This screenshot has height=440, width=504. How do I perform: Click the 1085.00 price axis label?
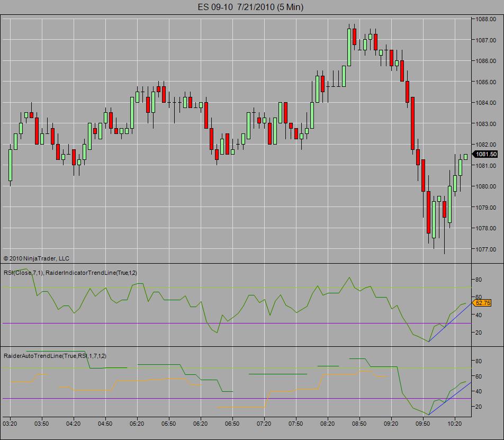pos(485,82)
